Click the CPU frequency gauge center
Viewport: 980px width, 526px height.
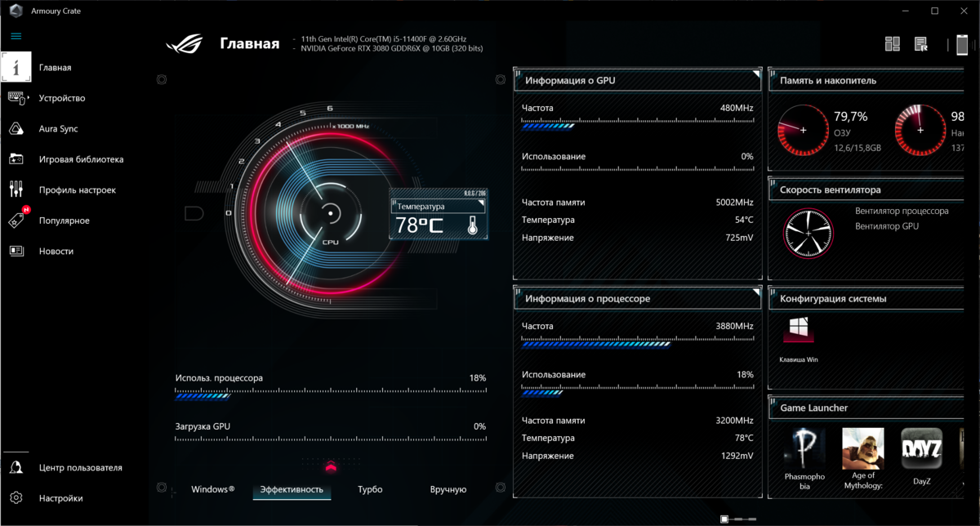point(330,213)
